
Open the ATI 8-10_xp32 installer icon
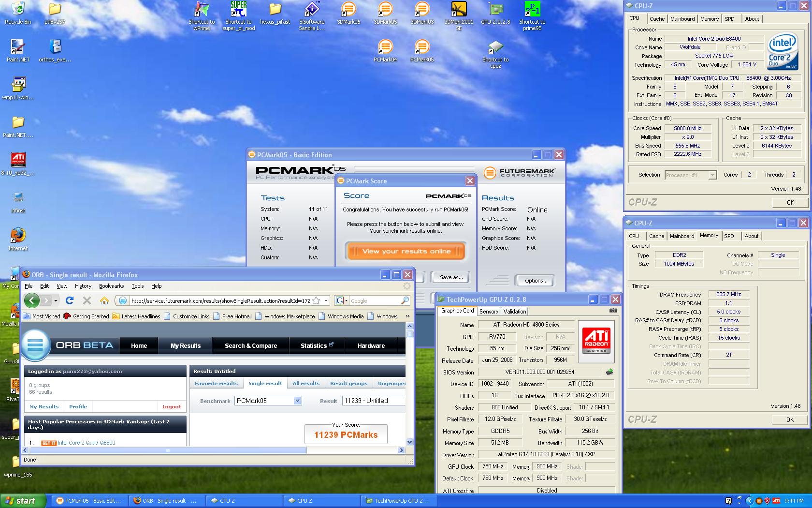[18, 164]
